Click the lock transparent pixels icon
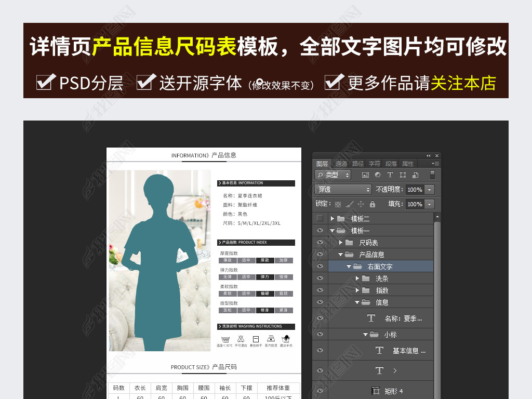This screenshot has width=532, height=399. pyautogui.click(x=338, y=204)
